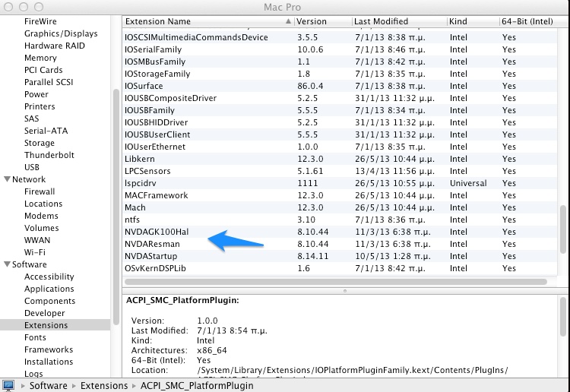Screen dimensions: 570x392
Task: Select the IOSurface extension row
Action: pyautogui.click(x=340, y=86)
